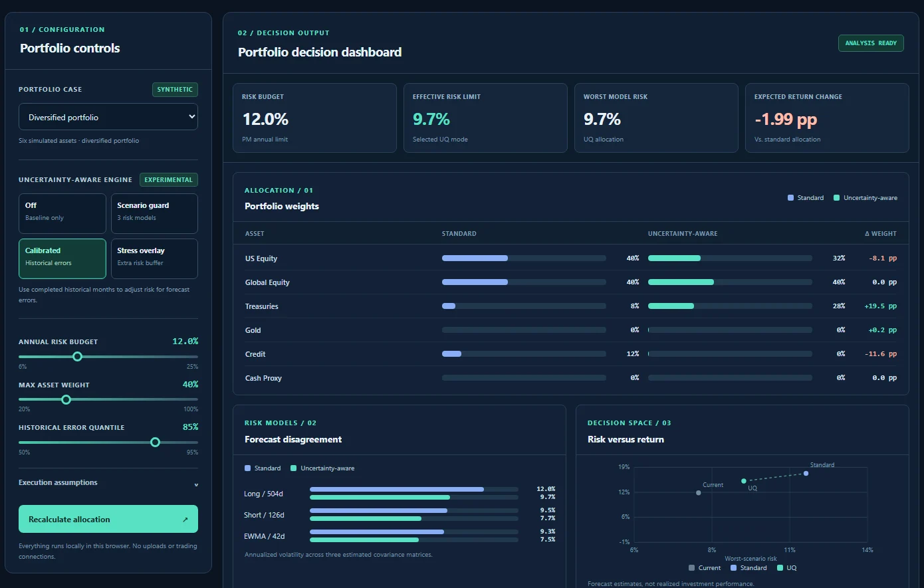Expand the Execution assumptions section
The width and height of the screenshot is (924, 588).
[108, 483]
